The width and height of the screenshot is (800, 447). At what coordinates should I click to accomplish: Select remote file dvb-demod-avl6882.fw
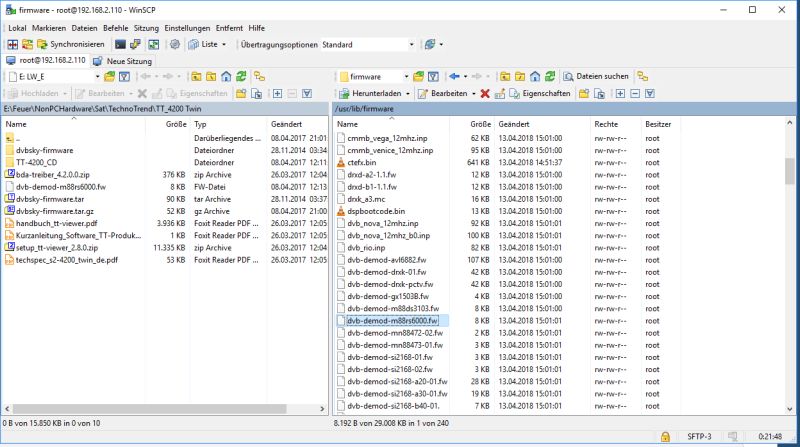[386, 260]
